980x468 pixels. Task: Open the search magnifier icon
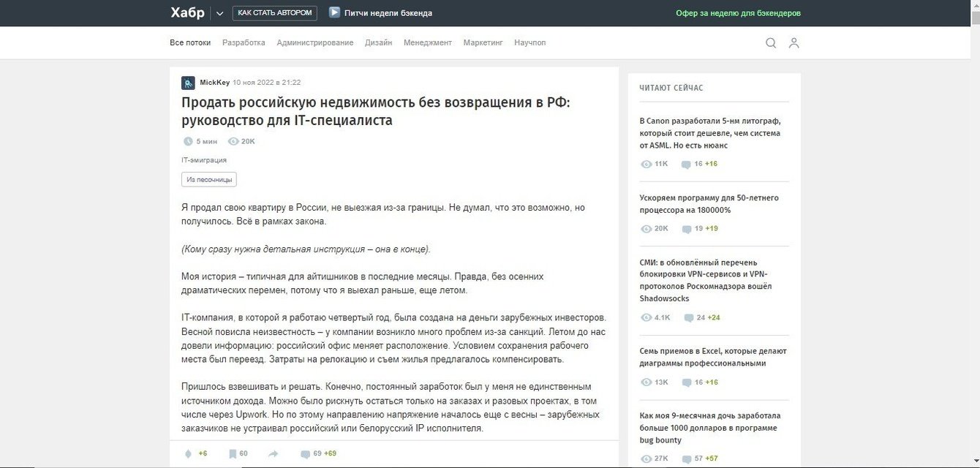pyautogui.click(x=771, y=43)
